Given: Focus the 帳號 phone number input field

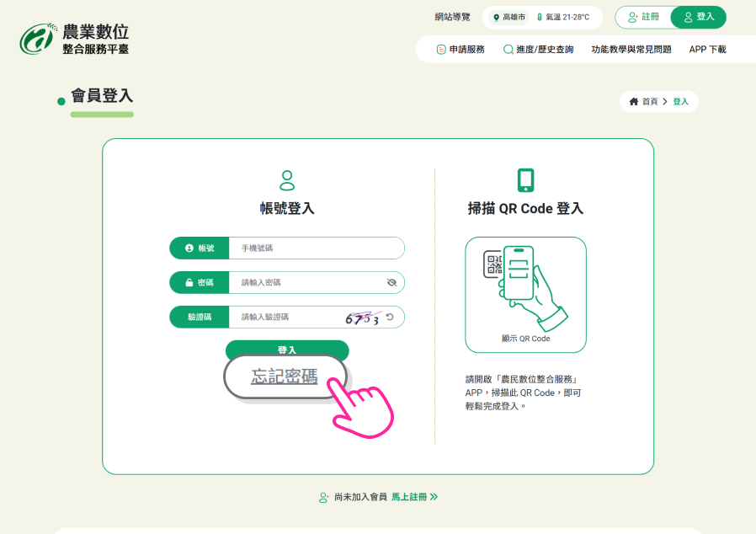Looking at the screenshot, I should coord(316,248).
